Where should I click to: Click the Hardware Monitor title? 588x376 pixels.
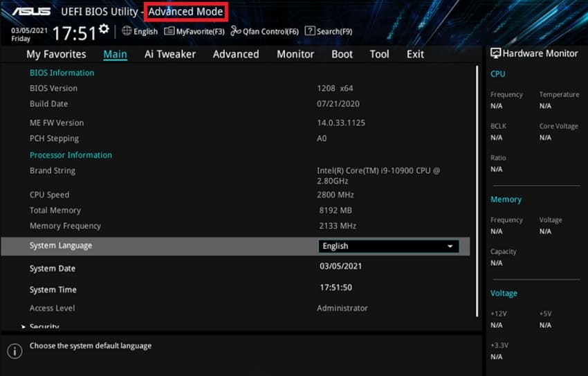click(540, 53)
